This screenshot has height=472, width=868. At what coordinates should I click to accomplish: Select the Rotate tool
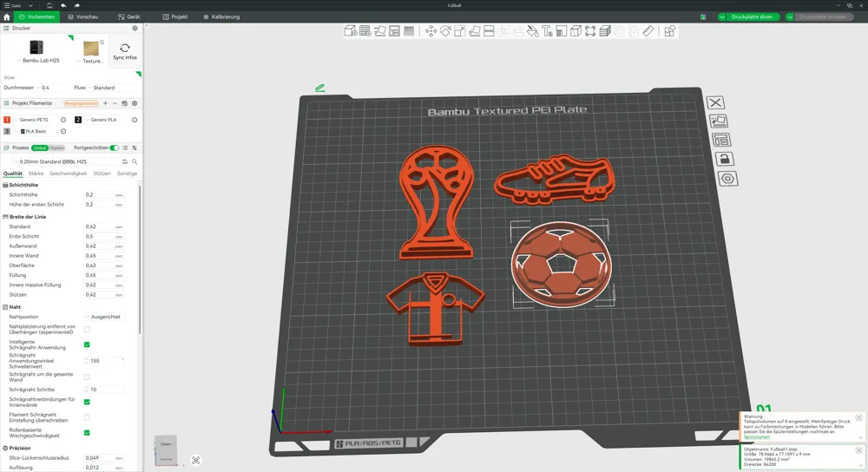[445, 31]
